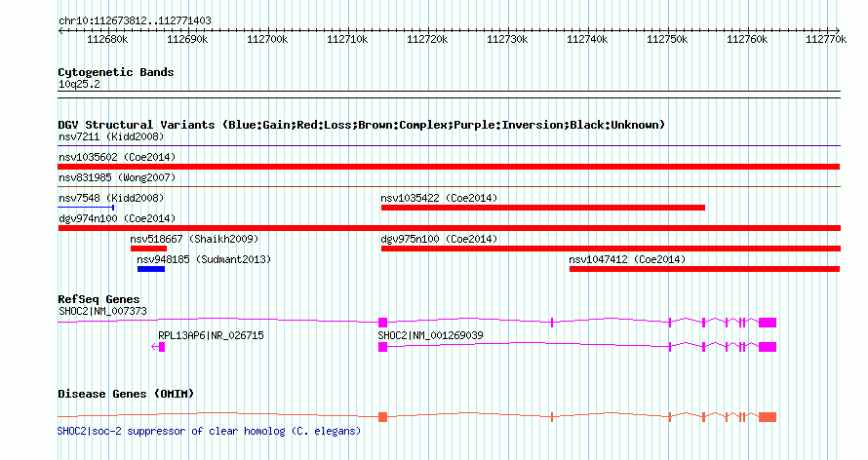The width and height of the screenshot is (868, 460).
Task: Open the SHOC2|NM_007373 transcript label
Action: (103, 311)
